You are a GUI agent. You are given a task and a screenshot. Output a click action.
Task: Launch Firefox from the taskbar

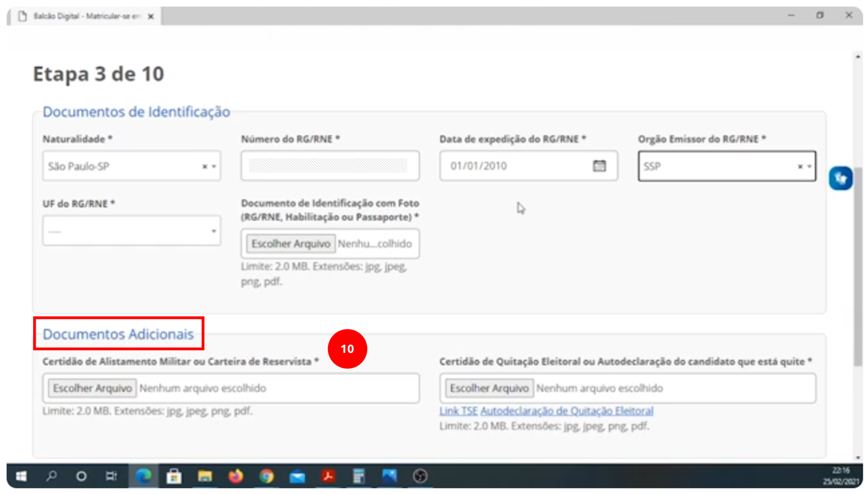point(236,476)
